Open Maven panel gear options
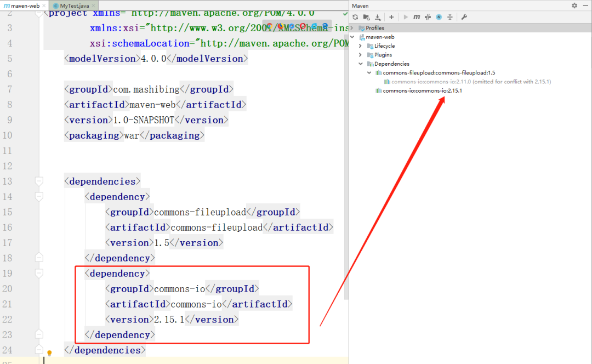Screen dimensions: 592x364 pos(574,5)
